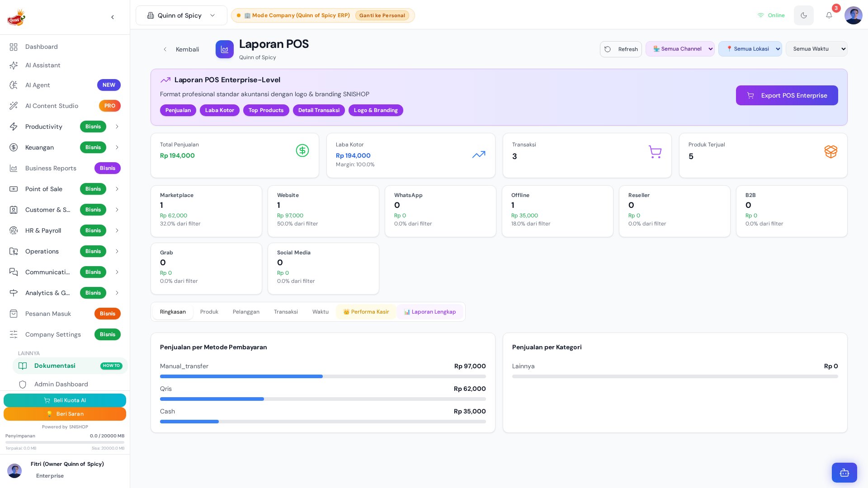This screenshot has height=488, width=868.
Task: Click the Beri Saran button
Action: [65, 414]
